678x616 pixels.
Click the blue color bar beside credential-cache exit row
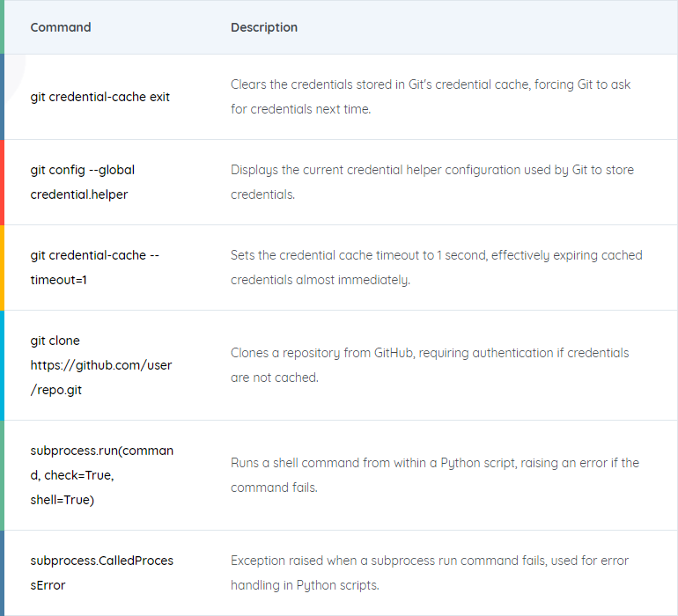[2, 97]
